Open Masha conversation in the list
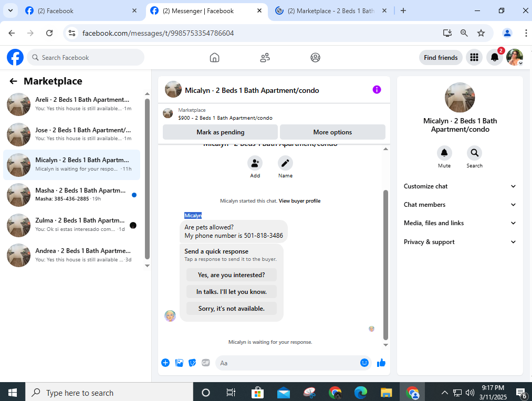532x401 pixels. tap(72, 195)
